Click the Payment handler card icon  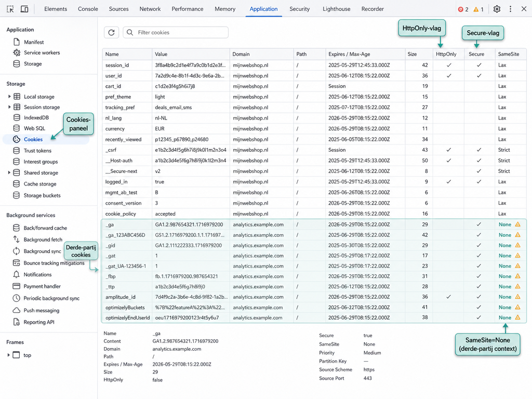(x=16, y=286)
